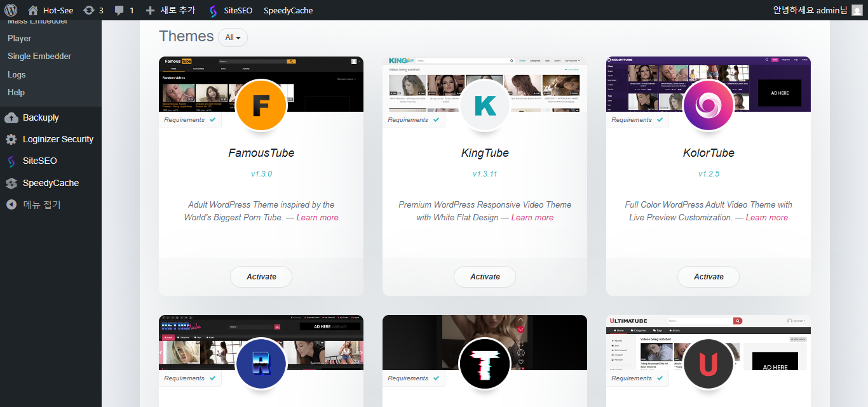
Task: Click the FamousTube theme title
Action: pyautogui.click(x=261, y=153)
